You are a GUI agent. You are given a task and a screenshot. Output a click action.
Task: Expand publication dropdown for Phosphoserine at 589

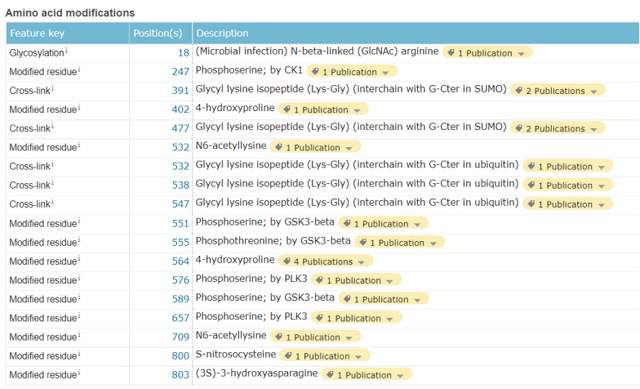pyautogui.click(x=383, y=299)
